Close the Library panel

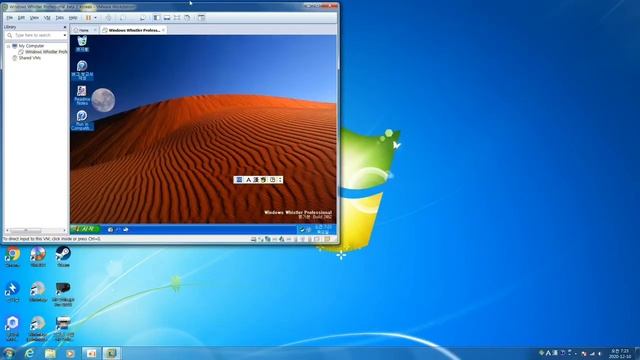(x=64, y=27)
